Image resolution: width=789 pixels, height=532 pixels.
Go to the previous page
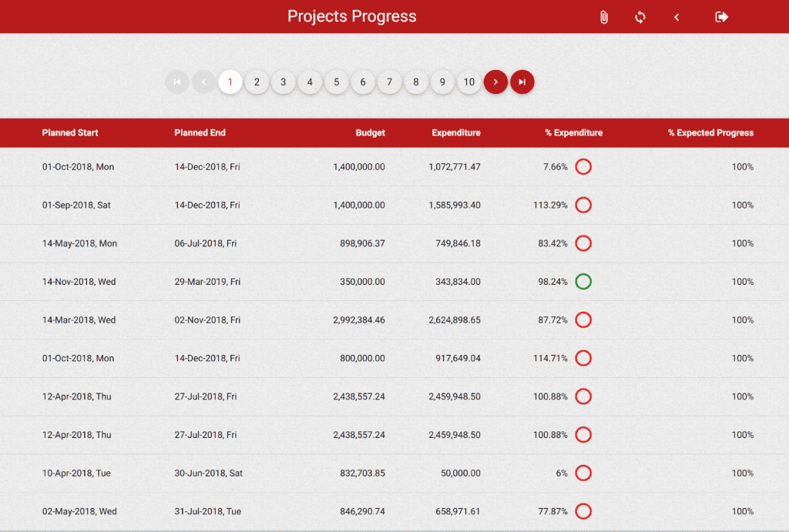click(x=203, y=82)
